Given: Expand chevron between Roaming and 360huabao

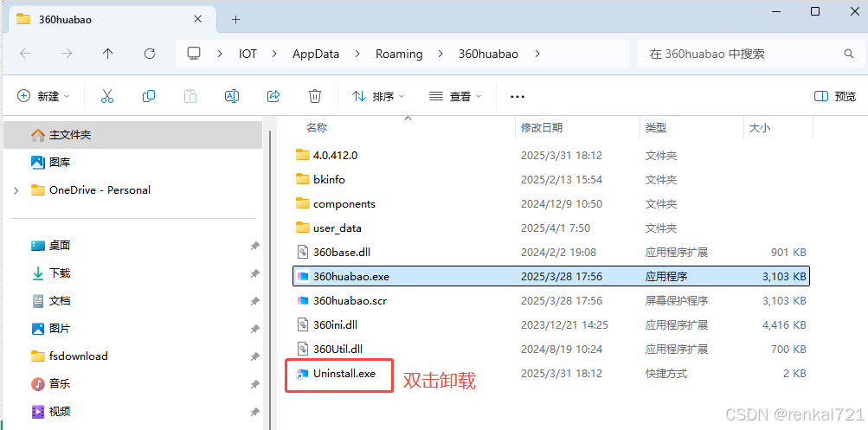Looking at the screenshot, I should [x=440, y=54].
